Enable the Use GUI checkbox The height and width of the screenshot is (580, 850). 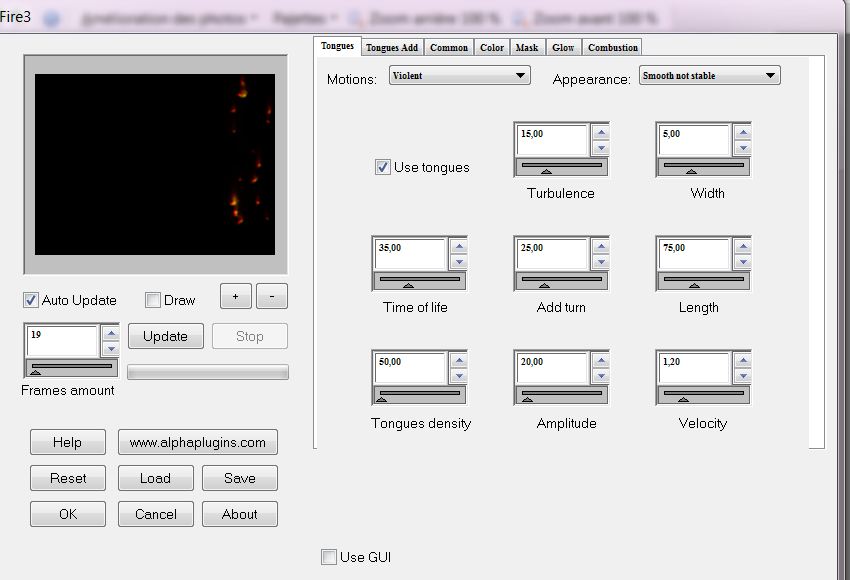[x=329, y=557]
